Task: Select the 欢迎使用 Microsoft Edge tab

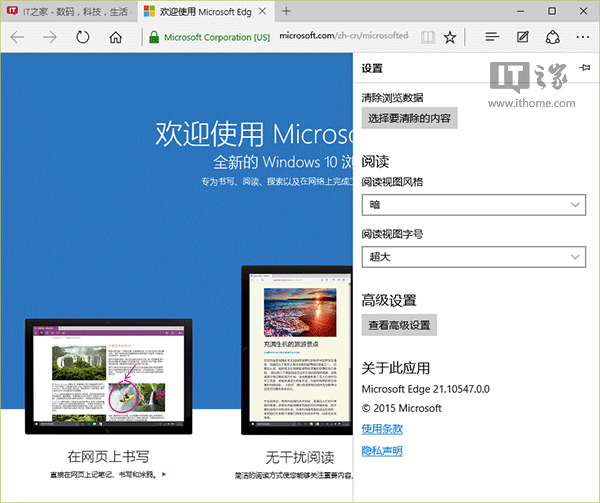Action: coord(205,11)
